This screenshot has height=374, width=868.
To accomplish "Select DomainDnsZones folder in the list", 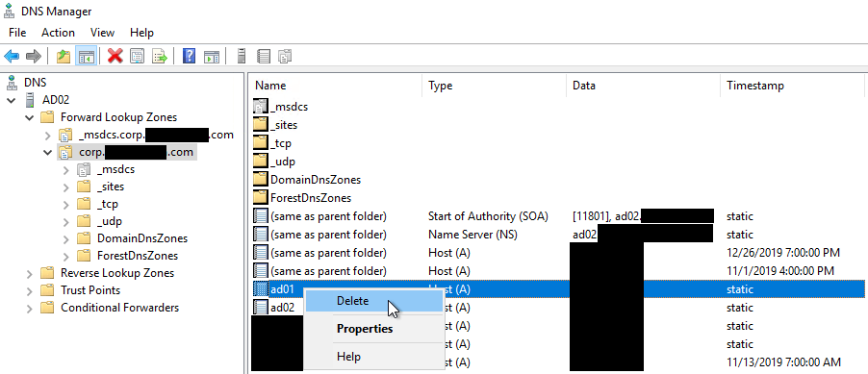I will (307, 180).
